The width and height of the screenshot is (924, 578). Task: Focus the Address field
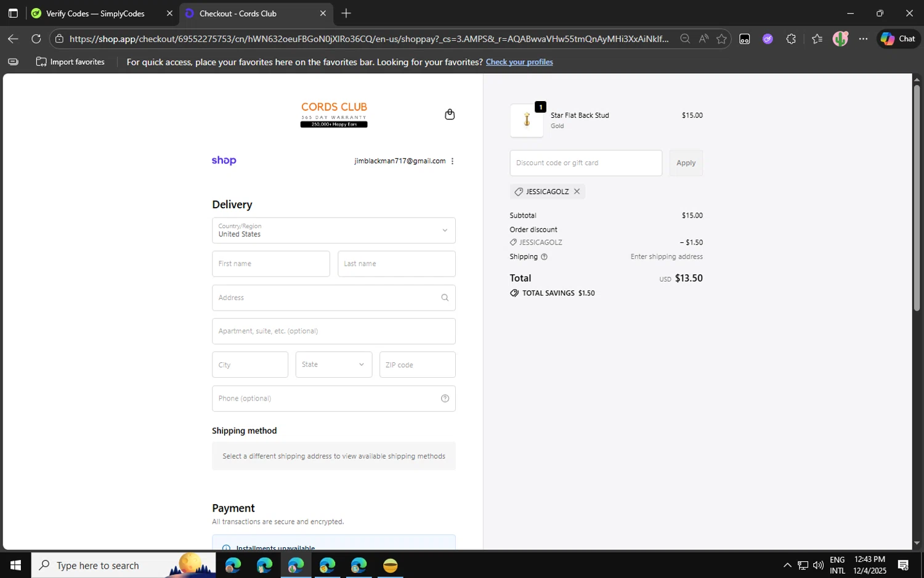pos(334,298)
